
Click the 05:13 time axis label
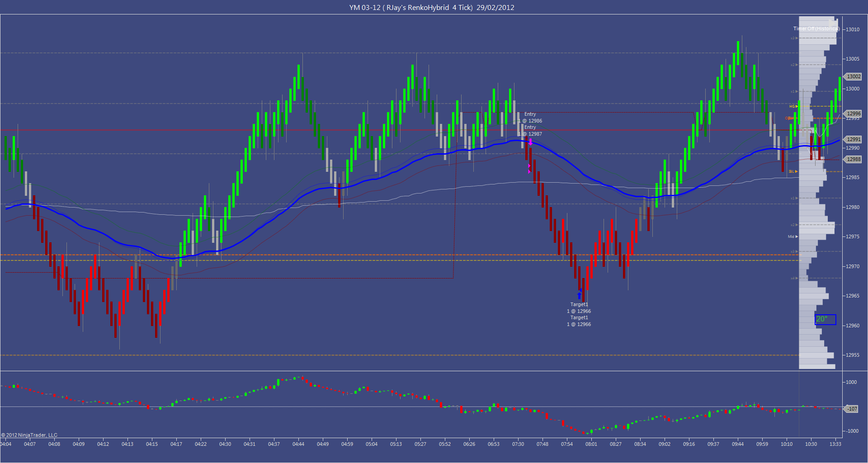point(396,444)
